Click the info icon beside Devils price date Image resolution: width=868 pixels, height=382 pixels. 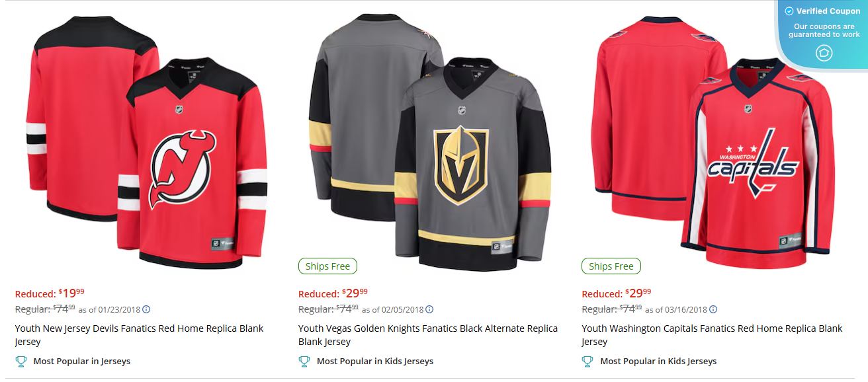coord(146,309)
